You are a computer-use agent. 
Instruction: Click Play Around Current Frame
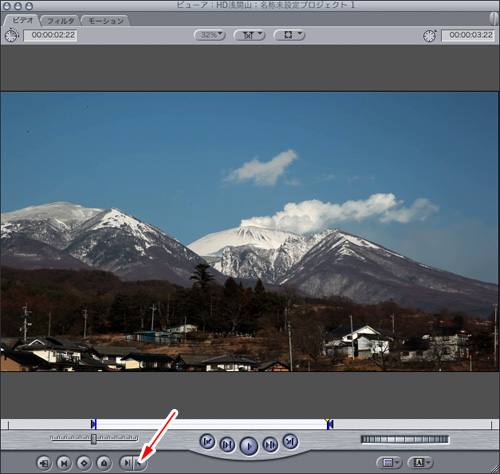[x=270, y=444]
